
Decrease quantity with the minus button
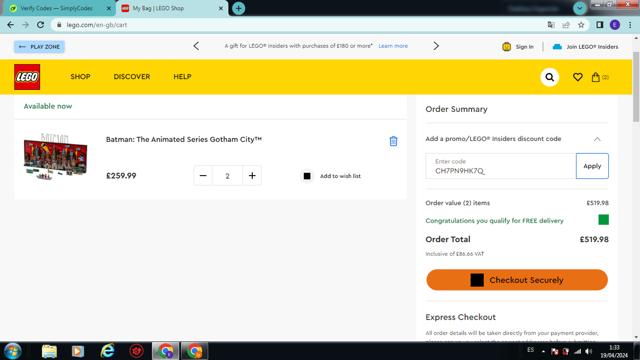coord(203,176)
